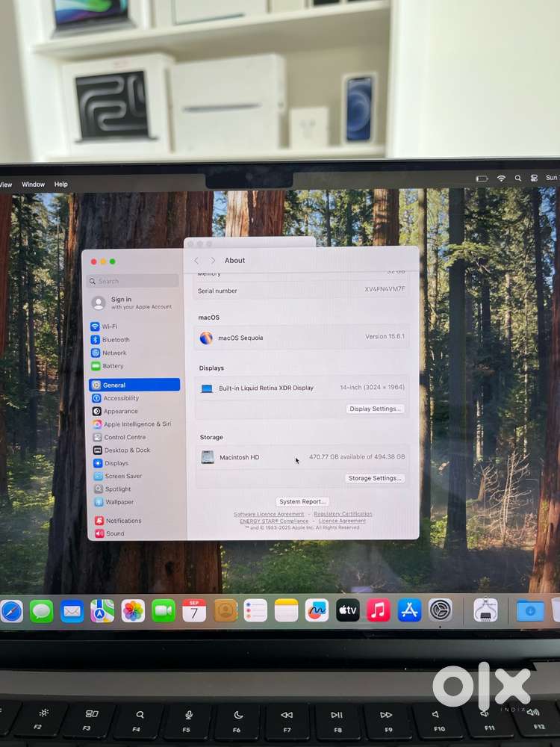This screenshot has height=747, width=560.
Task: Click the Search field in Settings
Action: (x=134, y=281)
